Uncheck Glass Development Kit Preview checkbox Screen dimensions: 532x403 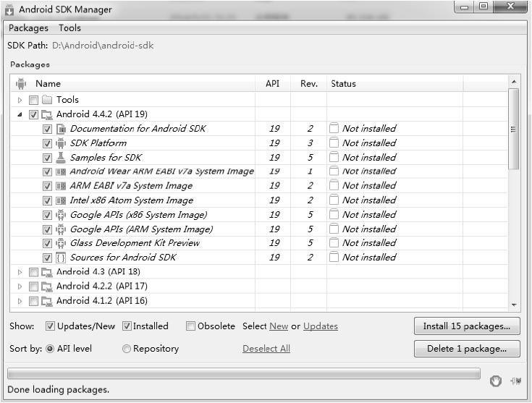click(x=48, y=244)
